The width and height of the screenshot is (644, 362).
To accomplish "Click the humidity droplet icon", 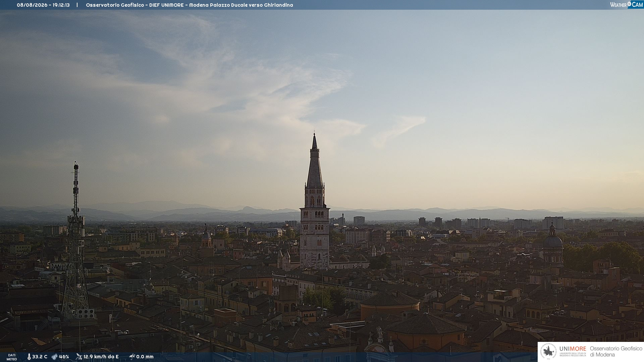I will [x=54, y=357].
